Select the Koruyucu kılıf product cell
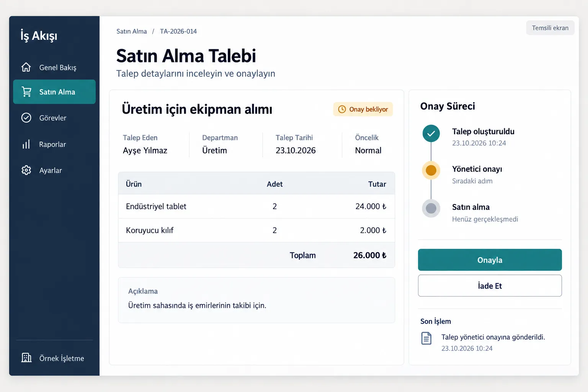 [x=150, y=230]
